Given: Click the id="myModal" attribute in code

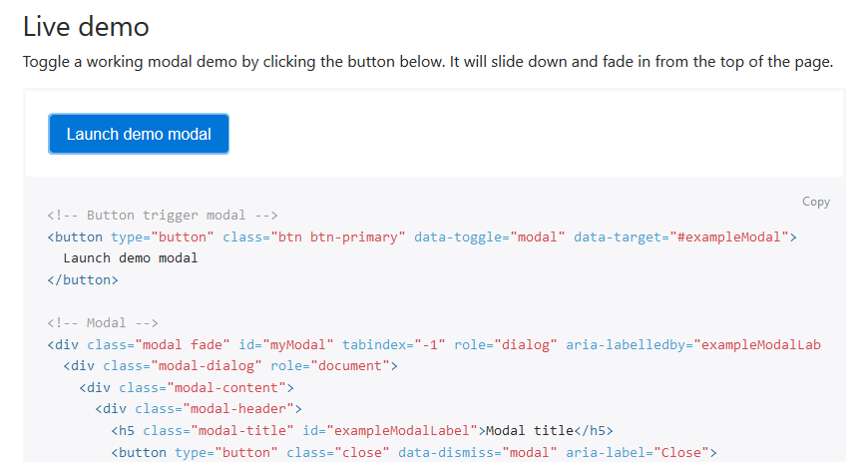Looking at the screenshot, I should (x=286, y=344).
